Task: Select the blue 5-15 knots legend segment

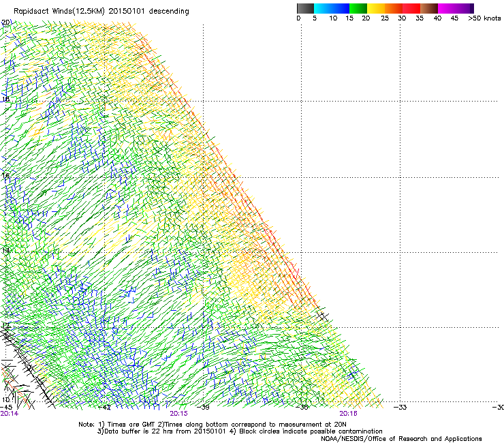Action: click(x=332, y=8)
